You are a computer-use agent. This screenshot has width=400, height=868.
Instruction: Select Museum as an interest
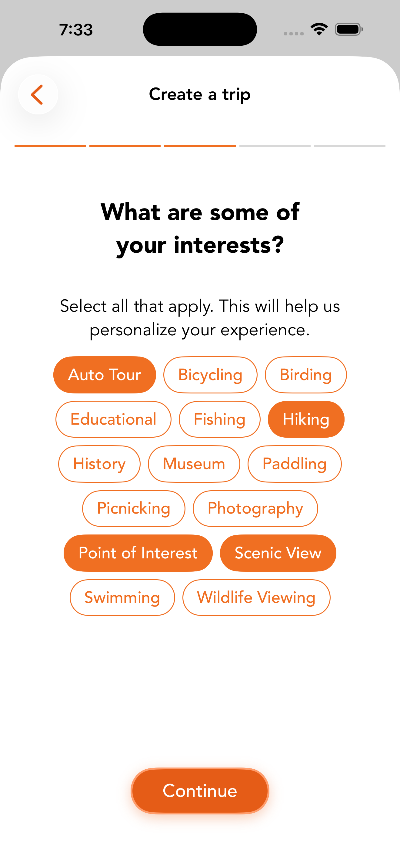point(194,464)
